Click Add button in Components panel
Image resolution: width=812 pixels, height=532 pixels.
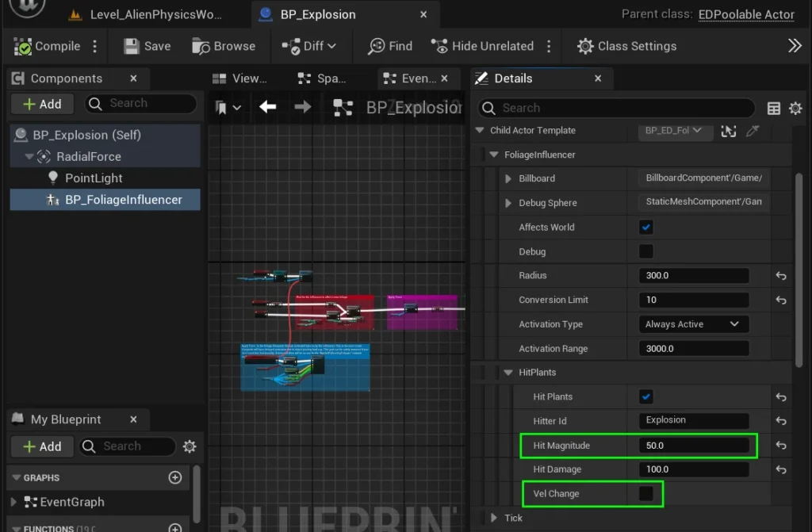[42, 104]
